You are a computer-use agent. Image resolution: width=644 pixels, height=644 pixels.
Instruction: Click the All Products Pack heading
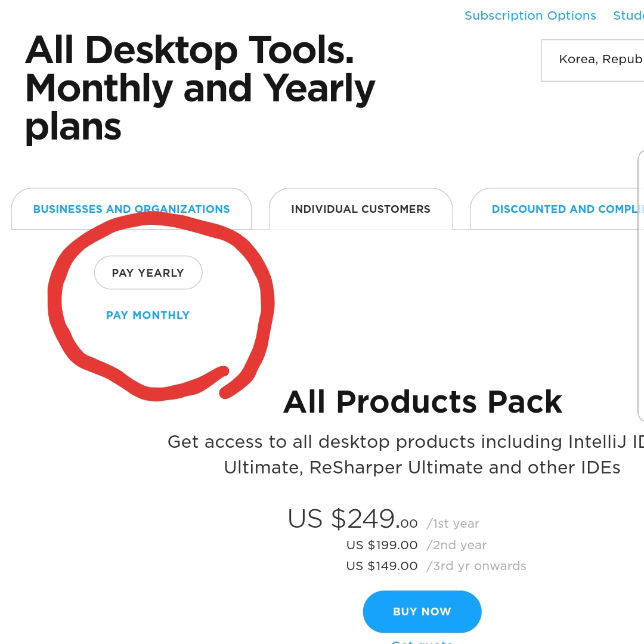click(423, 402)
